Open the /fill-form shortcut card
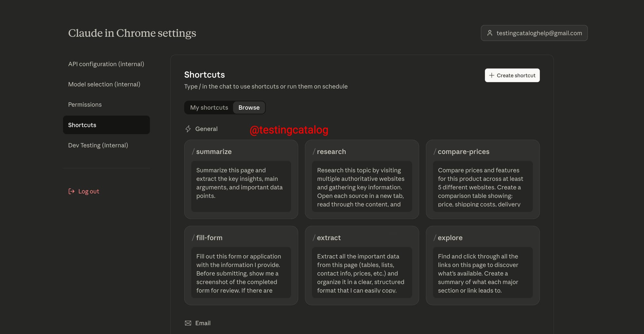 [x=241, y=265]
